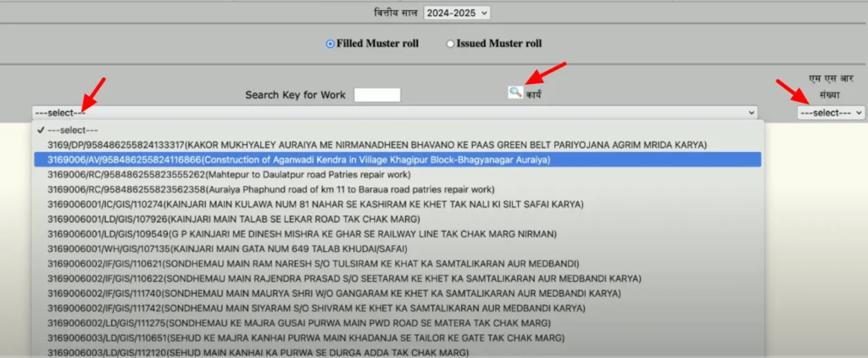The width and height of the screenshot is (868, 358).
Task: Choose Construction of Aganwadi Kendra Khagipur option
Action: click(x=398, y=159)
